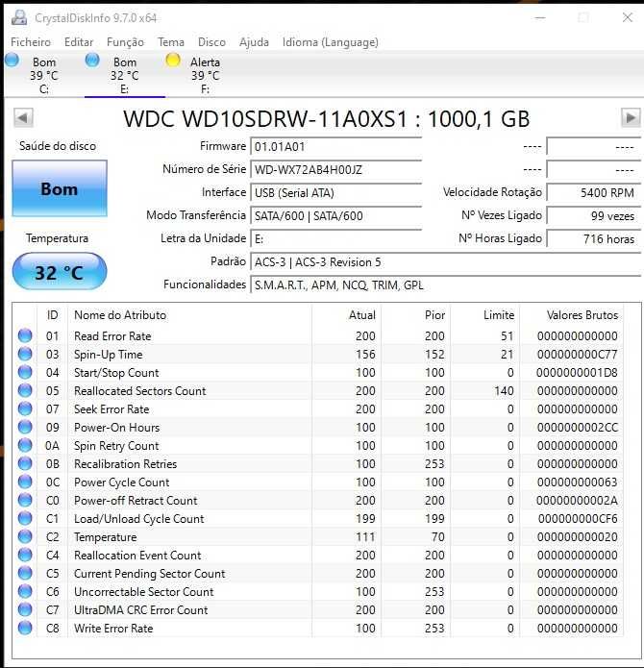Select the Power-On Hours attribute name

[x=116, y=428]
